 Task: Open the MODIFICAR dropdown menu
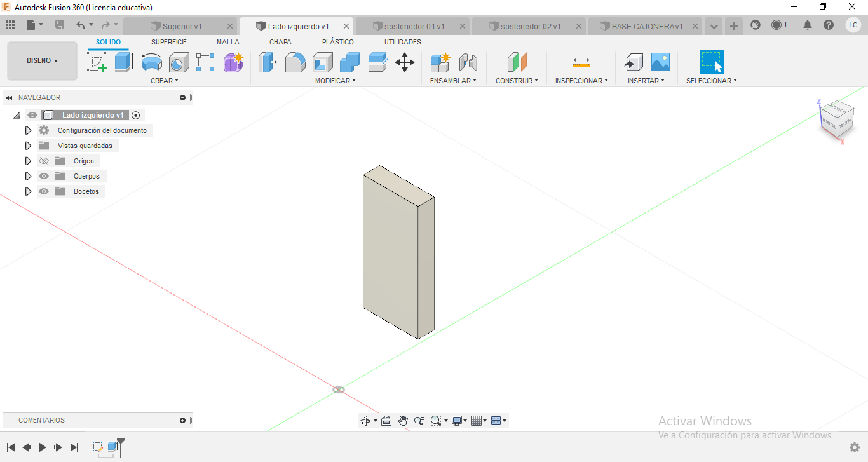pyautogui.click(x=336, y=81)
